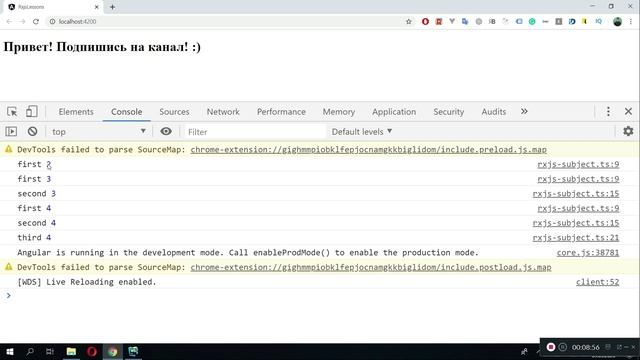Reload the page with the refresh icon

[x=36, y=22]
